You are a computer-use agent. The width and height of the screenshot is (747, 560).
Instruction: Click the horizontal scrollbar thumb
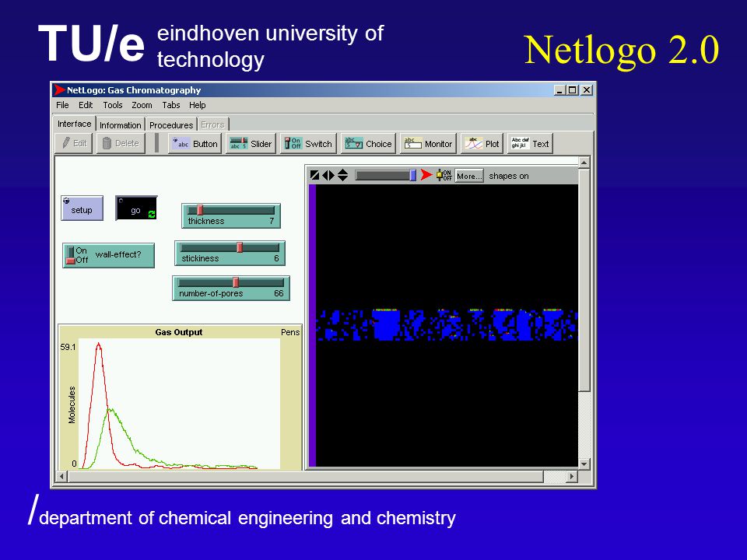pos(306,476)
